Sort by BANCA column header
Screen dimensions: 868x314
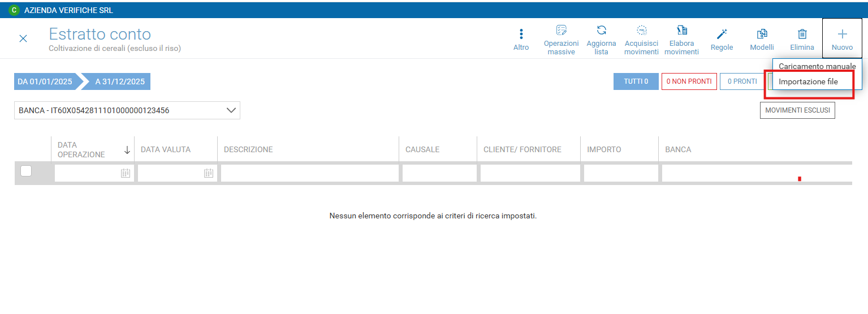tap(678, 149)
